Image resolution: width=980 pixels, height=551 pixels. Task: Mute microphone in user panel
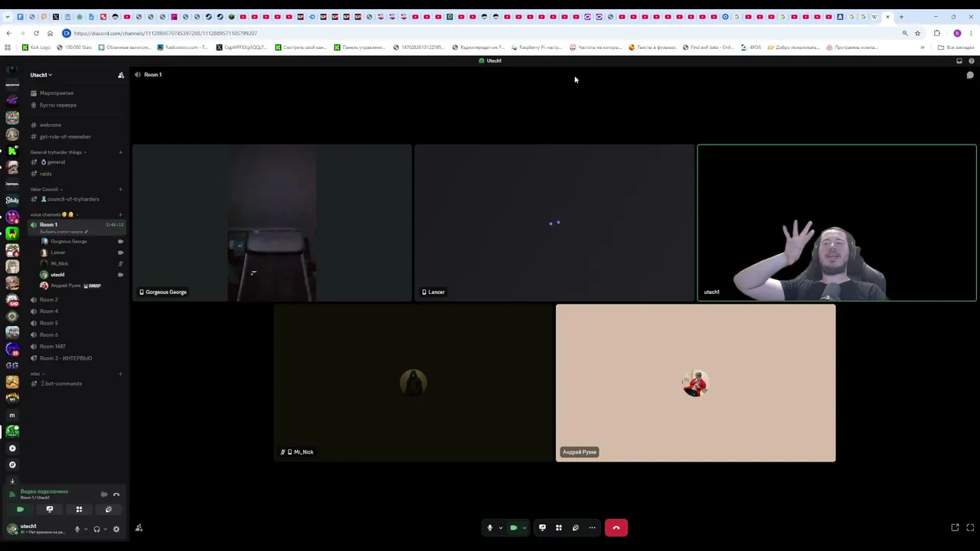(77, 529)
